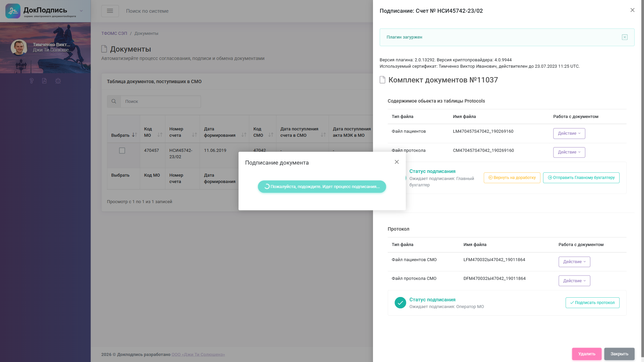Expand 'Действие' dropdown for Файл протокола СМО
Screen dimensions: 644x362
tap(574, 281)
